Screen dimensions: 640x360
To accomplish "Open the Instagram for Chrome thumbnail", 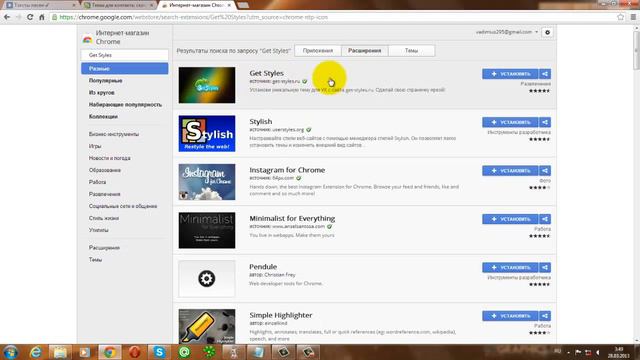I will 207,182.
